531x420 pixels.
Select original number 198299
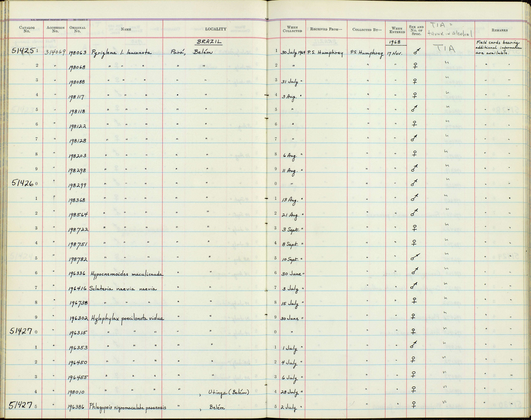point(77,185)
